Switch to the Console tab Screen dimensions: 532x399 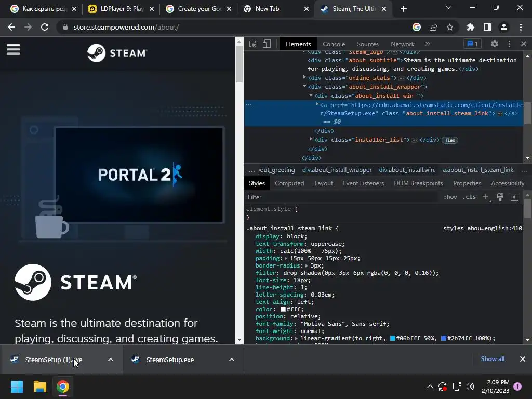(x=334, y=44)
